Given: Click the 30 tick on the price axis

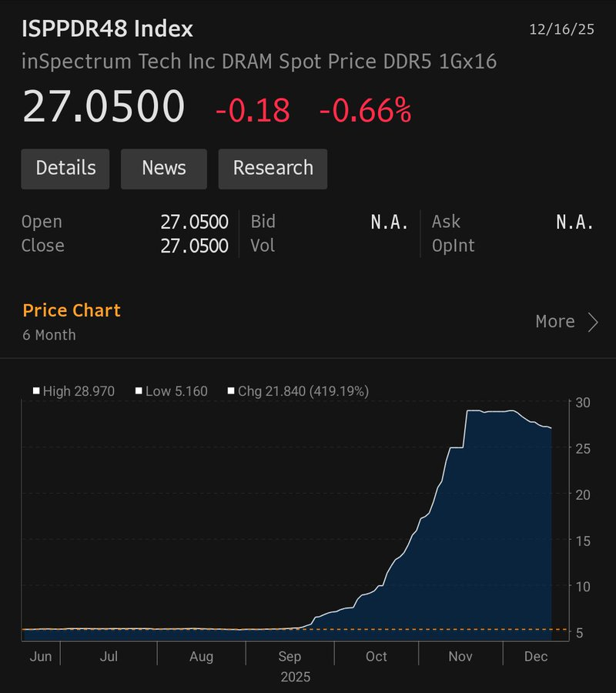Looking at the screenshot, I should (x=583, y=403).
